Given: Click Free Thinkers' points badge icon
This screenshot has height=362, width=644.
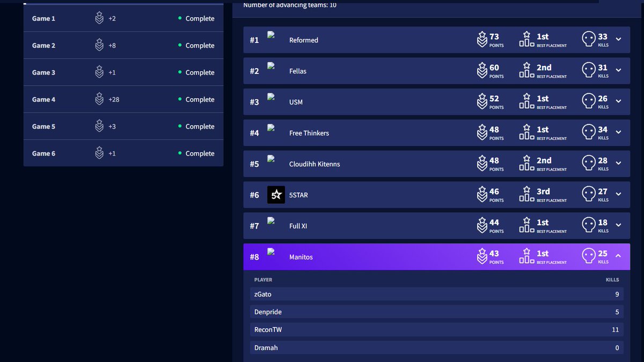Looking at the screenshot, I should tap(482, 133).
